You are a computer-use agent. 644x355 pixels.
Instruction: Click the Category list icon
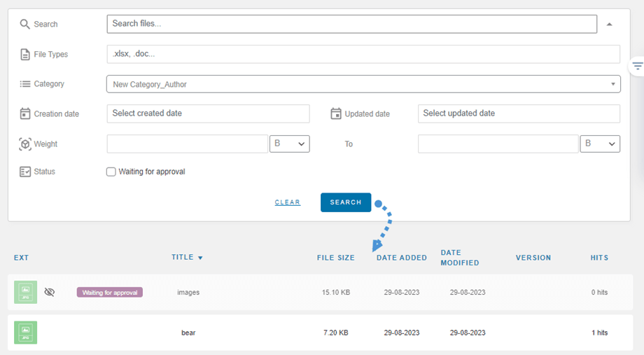coord(25,84)
